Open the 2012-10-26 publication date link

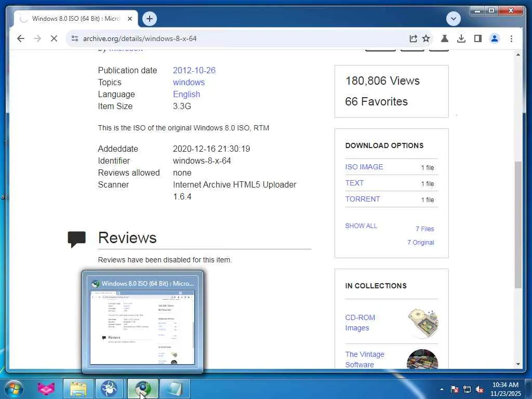tap(194, 70)
